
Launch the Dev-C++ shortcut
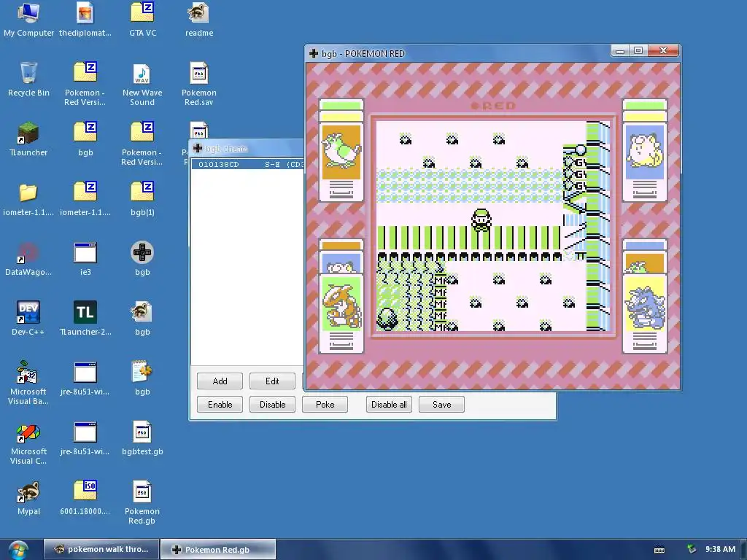pos(28,319)
